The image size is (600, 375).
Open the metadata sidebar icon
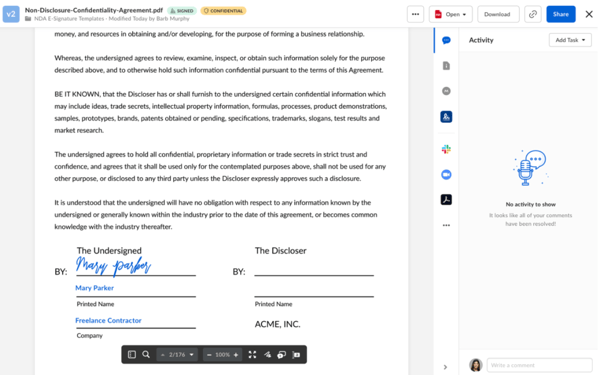[x=446, y=91]
